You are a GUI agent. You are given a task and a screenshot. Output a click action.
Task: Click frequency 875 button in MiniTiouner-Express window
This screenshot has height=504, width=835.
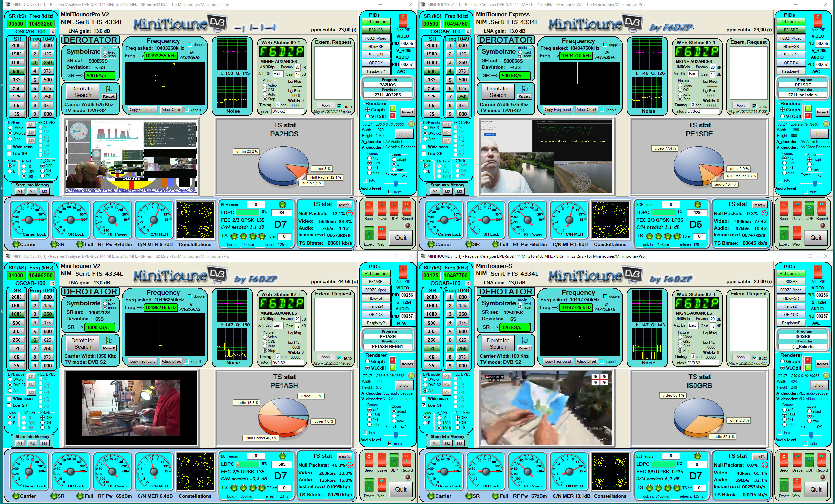(462, 105)
